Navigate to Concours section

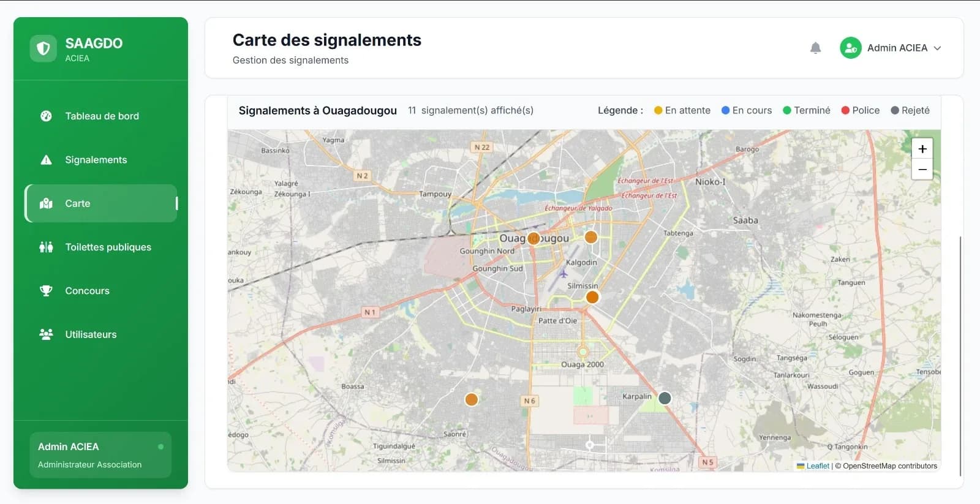click(101, 291)
